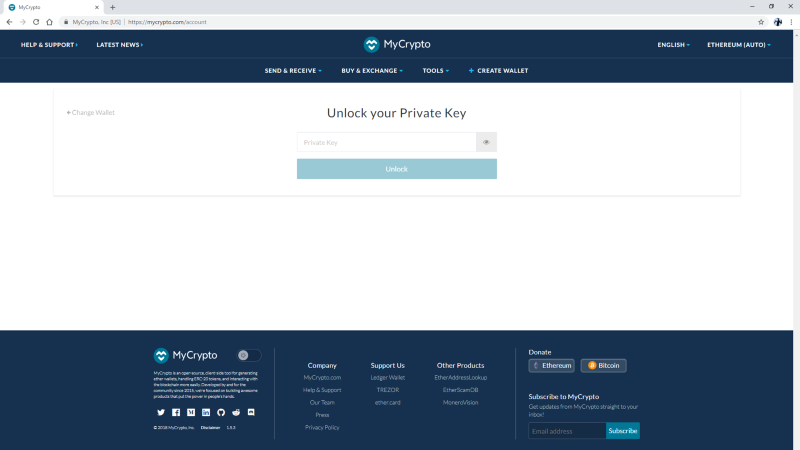
Task: Open Our Team footer link
Action: click(x=322, y=403)
